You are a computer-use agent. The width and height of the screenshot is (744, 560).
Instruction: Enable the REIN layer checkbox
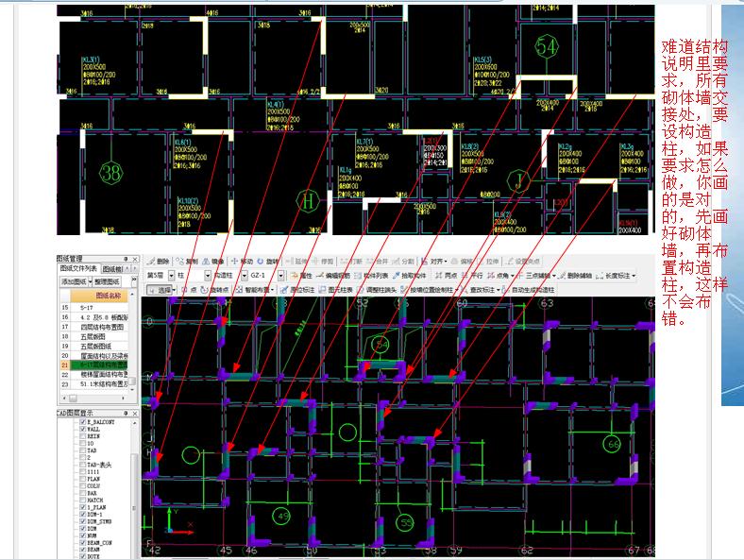[x=83, y=436]
